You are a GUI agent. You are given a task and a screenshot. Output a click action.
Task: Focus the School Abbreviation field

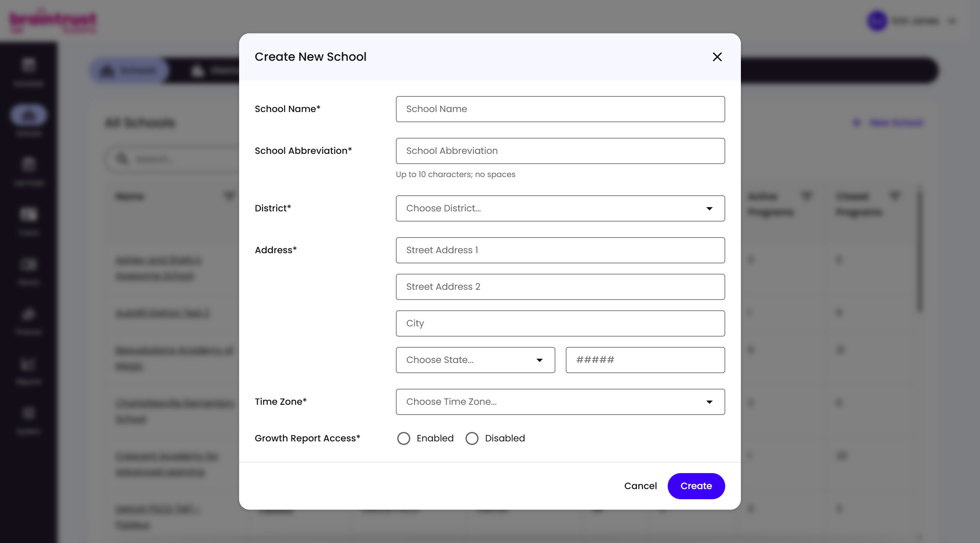[560, 151]
